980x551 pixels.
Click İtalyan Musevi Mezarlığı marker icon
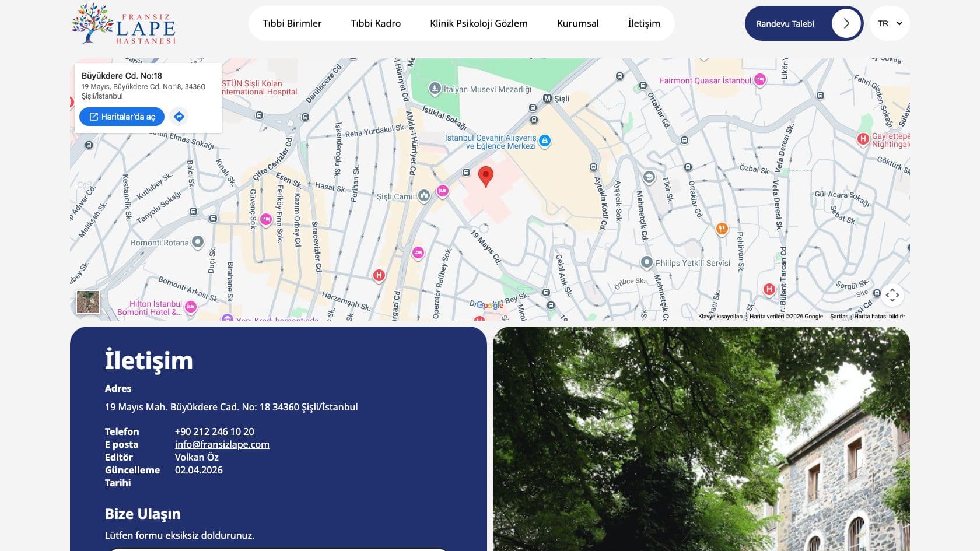435,89
